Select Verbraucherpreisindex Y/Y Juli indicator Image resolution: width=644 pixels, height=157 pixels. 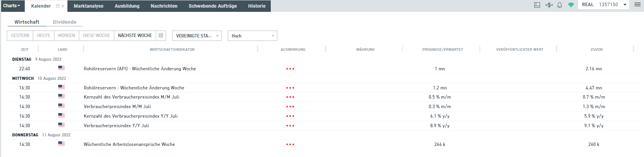coord(117,126)
